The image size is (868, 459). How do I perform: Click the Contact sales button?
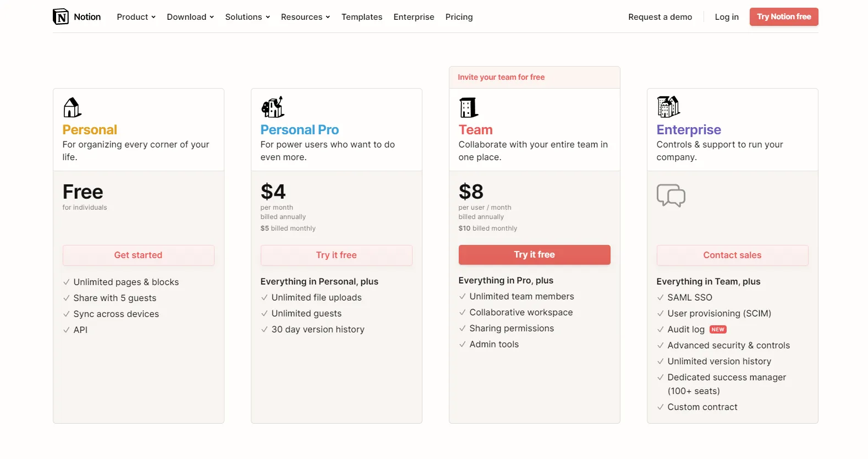click(x=733, y=255)
